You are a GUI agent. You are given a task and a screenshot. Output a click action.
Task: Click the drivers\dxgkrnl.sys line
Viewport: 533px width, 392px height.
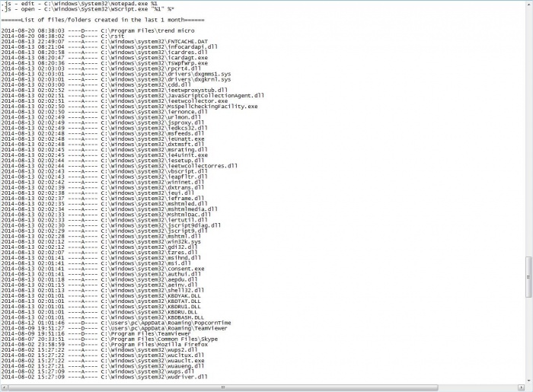coord(116,79)
